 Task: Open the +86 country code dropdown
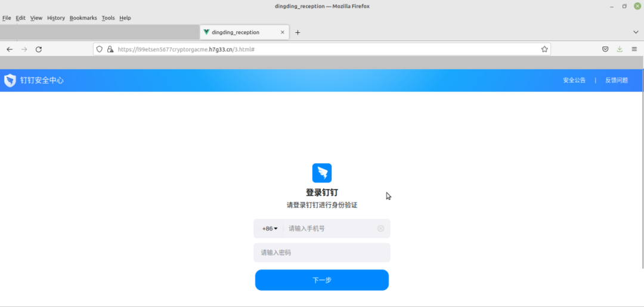270,228
